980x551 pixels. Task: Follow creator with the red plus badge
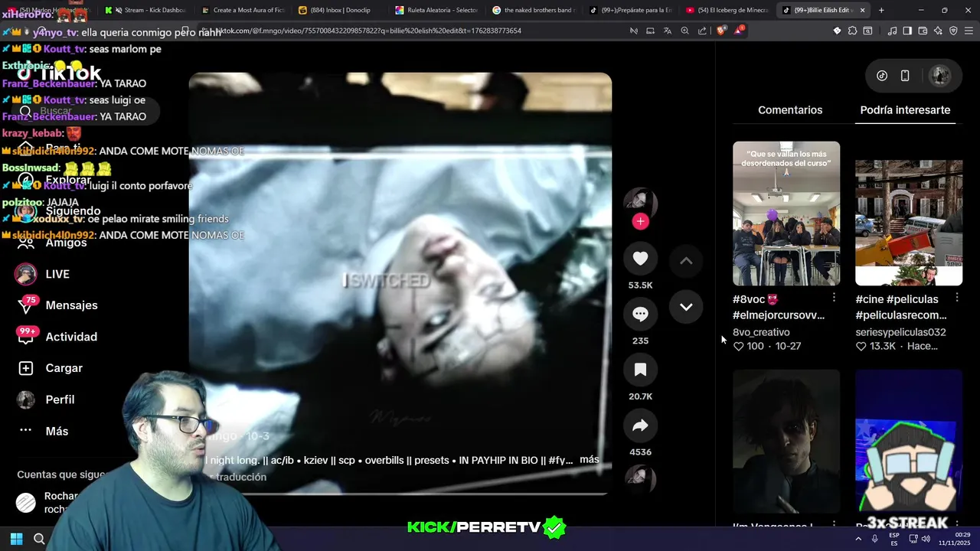[641, 221]
